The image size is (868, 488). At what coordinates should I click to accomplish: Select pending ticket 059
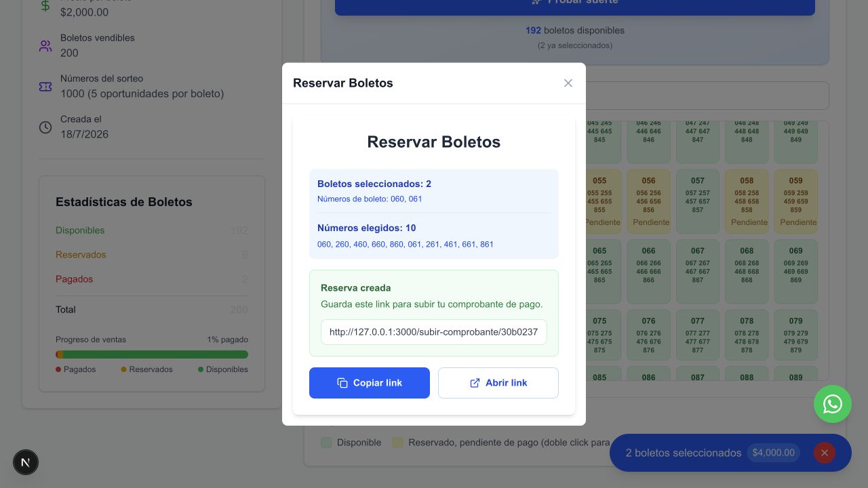(796, 201)
